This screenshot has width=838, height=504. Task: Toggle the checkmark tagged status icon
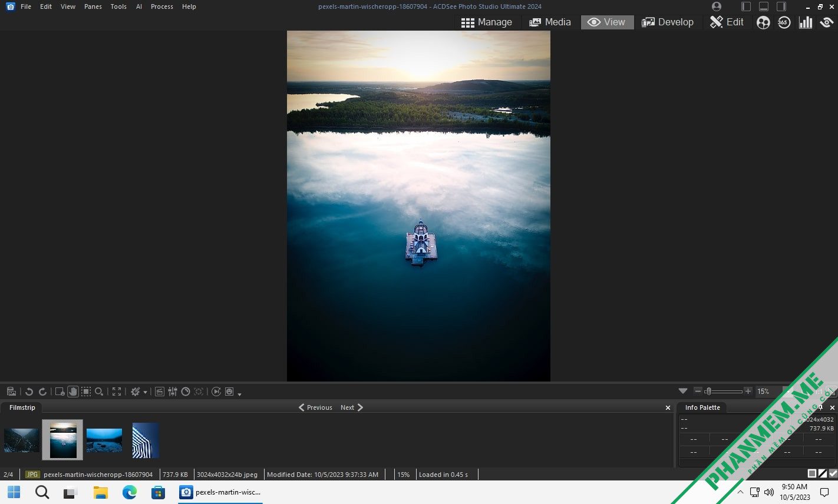[x=833, y=473]
